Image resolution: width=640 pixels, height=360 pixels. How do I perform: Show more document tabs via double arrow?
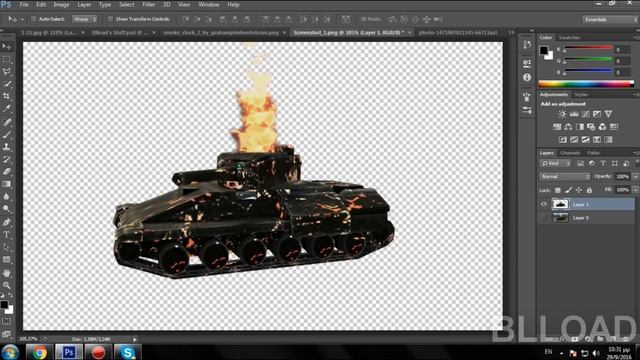(x=511, y=32)
